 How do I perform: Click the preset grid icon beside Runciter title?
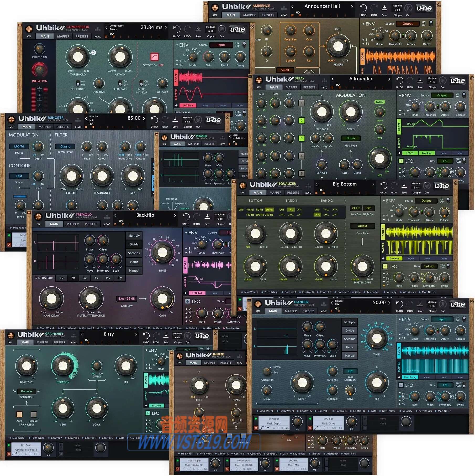78,120
